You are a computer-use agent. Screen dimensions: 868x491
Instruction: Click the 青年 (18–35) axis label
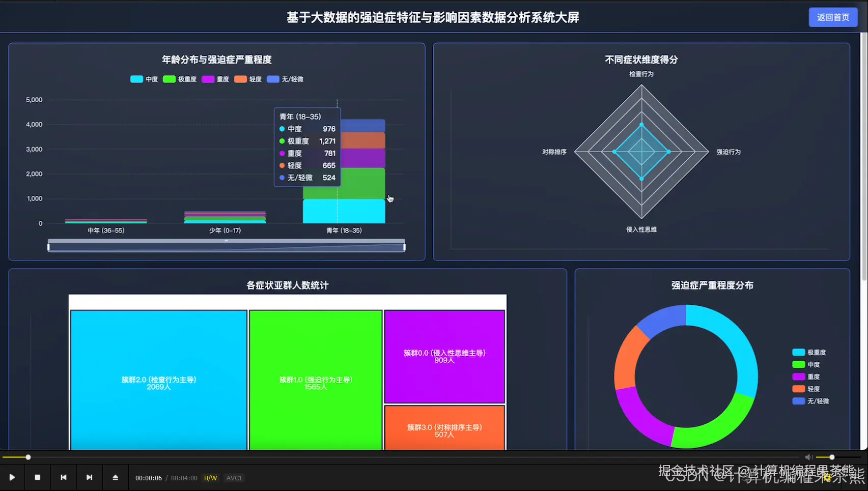pyautogui.click(x=344, y=230)
